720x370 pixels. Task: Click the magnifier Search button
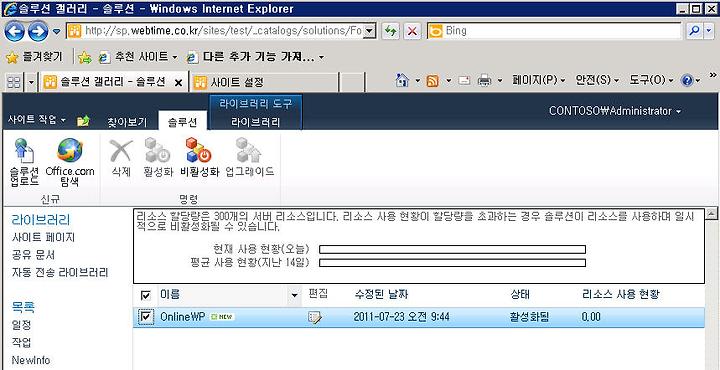pos(695,31)
